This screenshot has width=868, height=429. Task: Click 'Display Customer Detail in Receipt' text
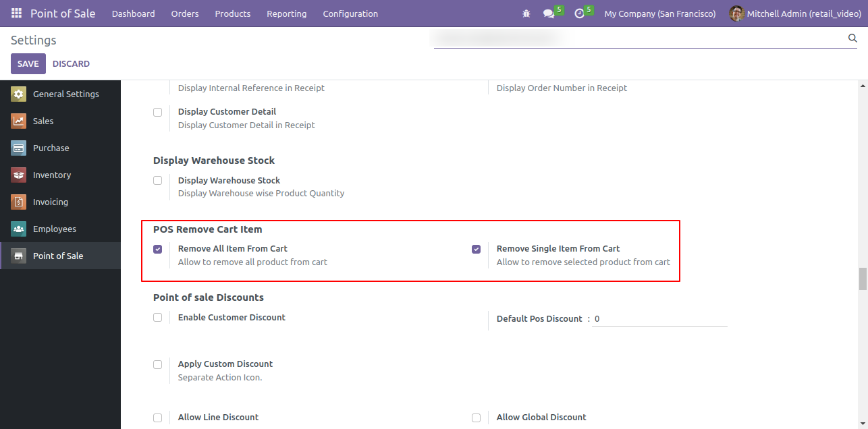pos(246,125)
